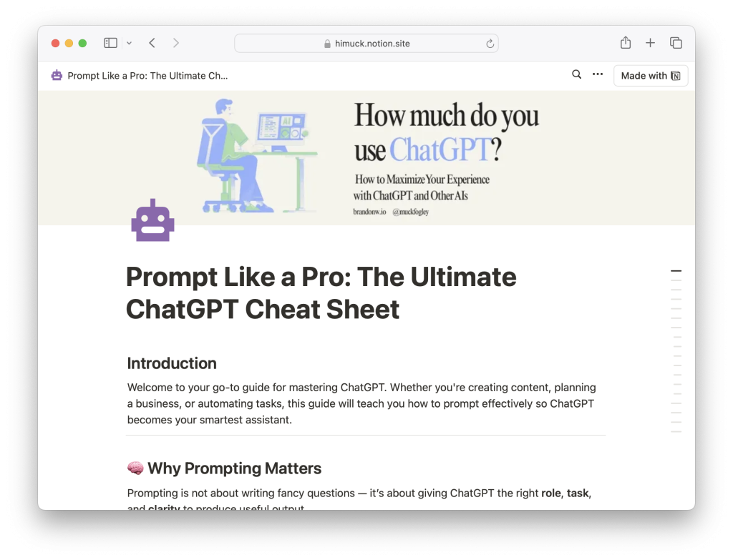The width and height of the screenshot is (733, 560).
Task: Open the Notion page search icon
Action: click(x=576, y=74)
